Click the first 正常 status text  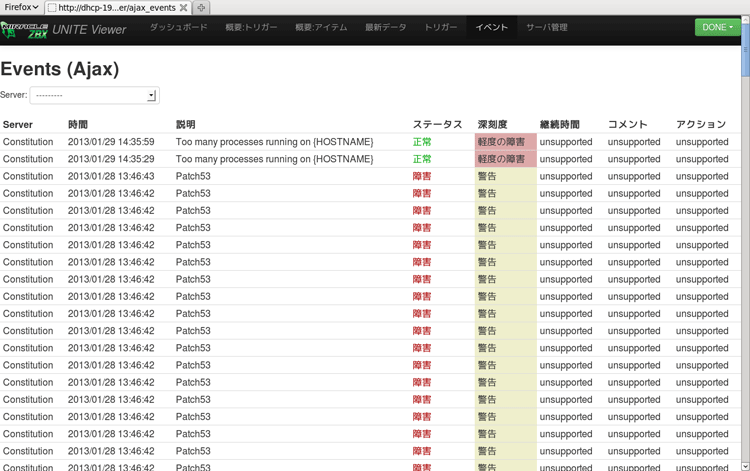422,142
